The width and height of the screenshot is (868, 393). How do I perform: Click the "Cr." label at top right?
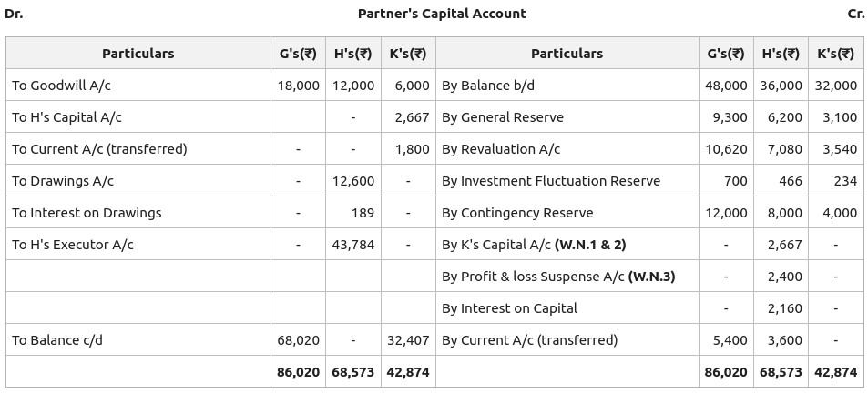[855, 14]
